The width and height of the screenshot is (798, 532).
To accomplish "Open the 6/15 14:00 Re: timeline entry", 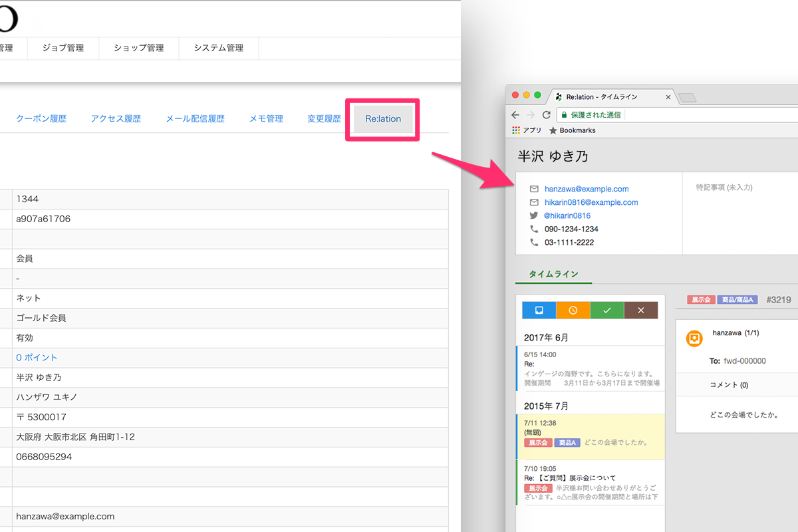I will (x=590, y=368).
